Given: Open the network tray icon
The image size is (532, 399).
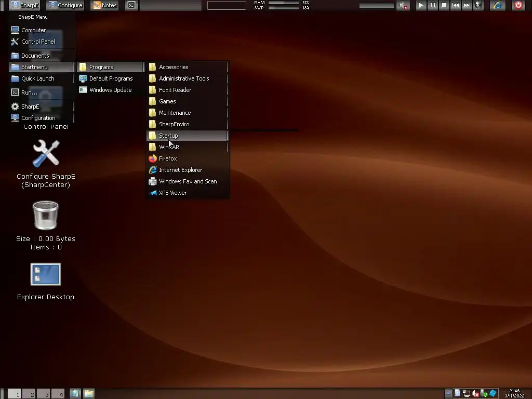Looking at the screenshot, I should click(467, 394).
